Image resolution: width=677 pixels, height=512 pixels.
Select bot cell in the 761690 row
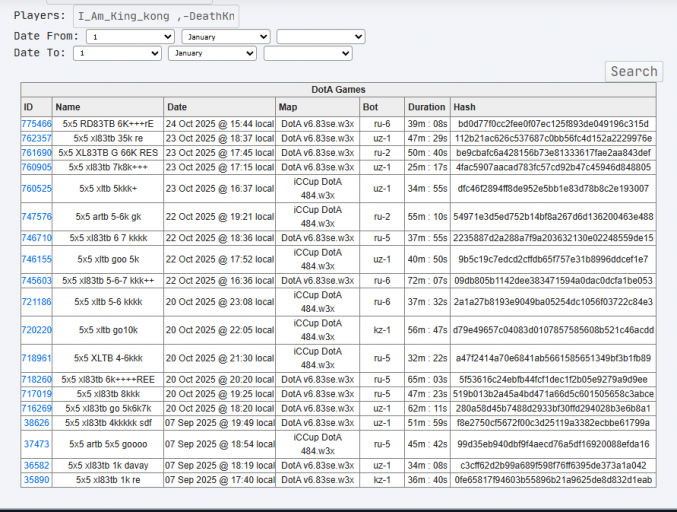(x=382, y=153)
